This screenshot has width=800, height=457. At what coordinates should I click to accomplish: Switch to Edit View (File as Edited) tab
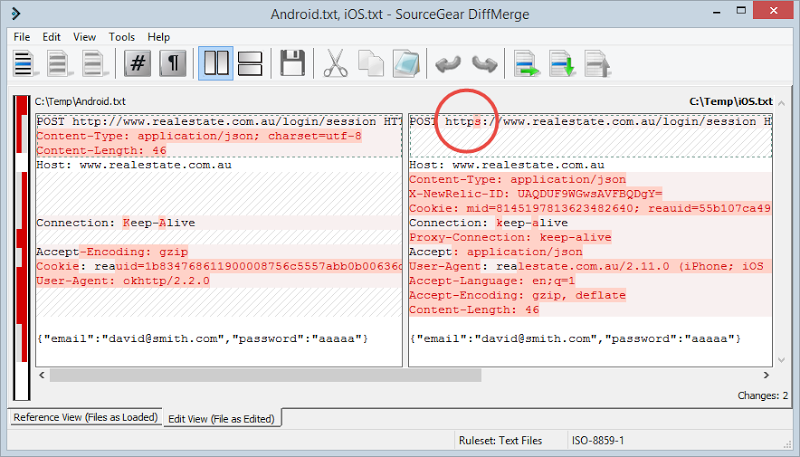click(x=221, y=419)
